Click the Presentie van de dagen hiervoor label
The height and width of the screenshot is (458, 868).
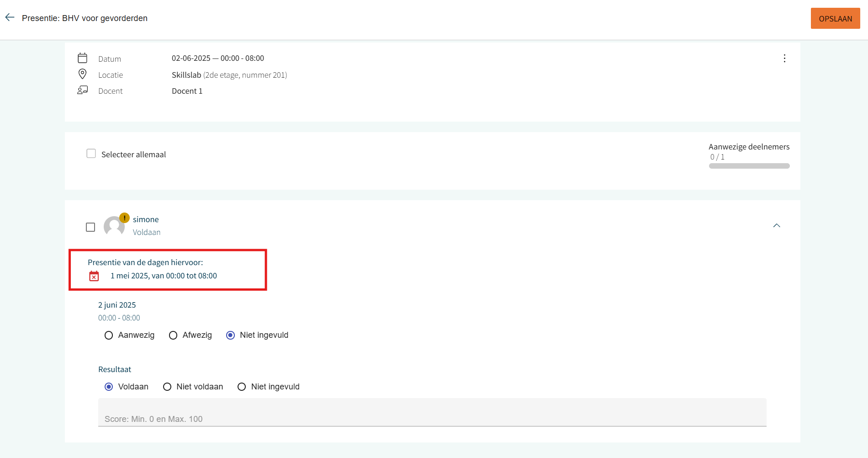coord(145,262)
